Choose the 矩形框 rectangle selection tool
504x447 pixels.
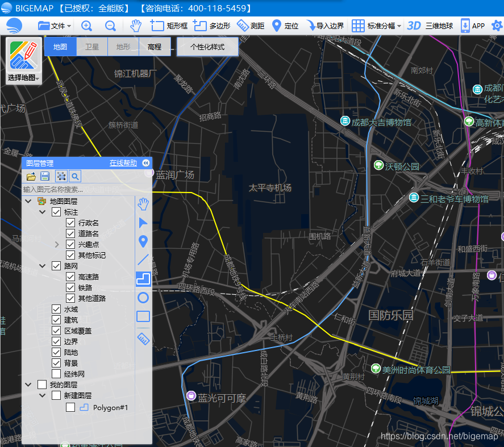[169, 26]
